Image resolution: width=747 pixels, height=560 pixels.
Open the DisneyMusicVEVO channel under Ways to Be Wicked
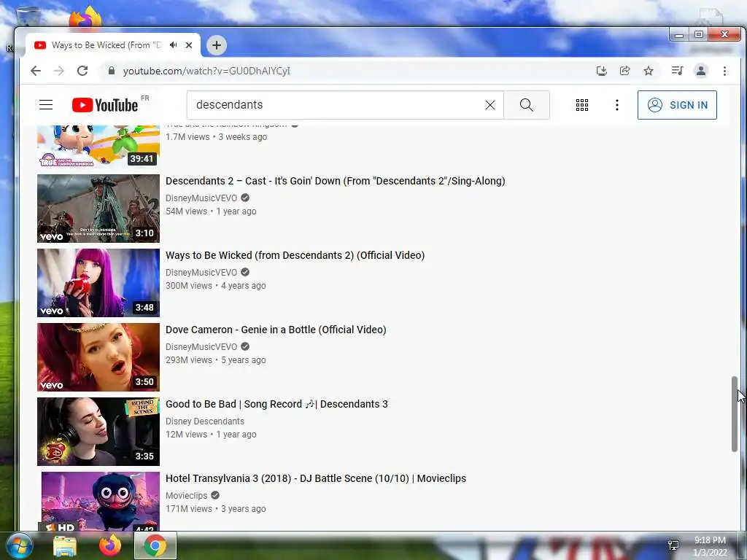(x=201, y=273)
